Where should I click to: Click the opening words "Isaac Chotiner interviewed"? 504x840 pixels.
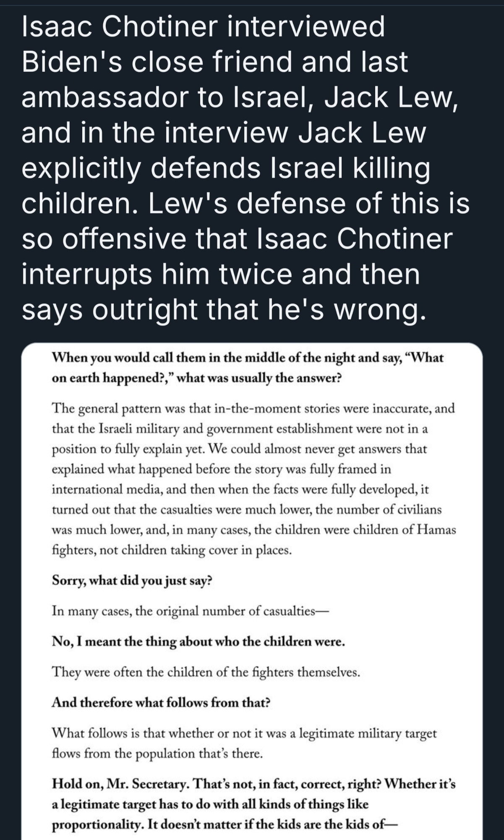pos(203,27)
